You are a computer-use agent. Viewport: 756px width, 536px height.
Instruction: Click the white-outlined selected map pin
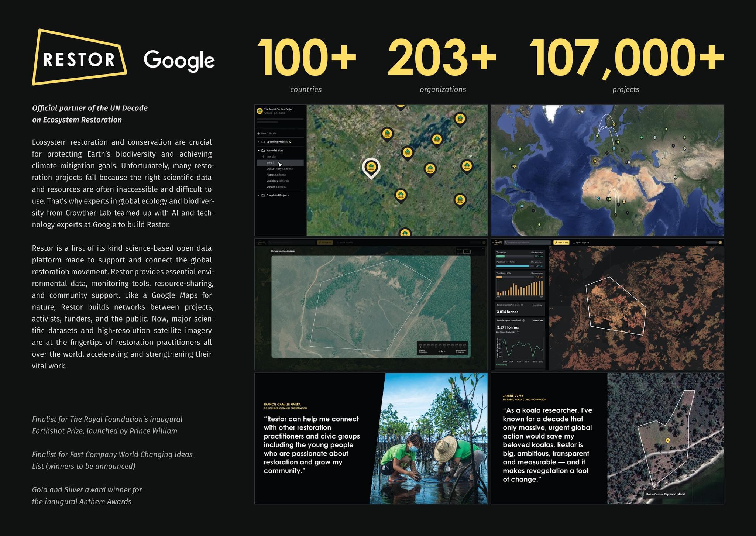[371, 168]
